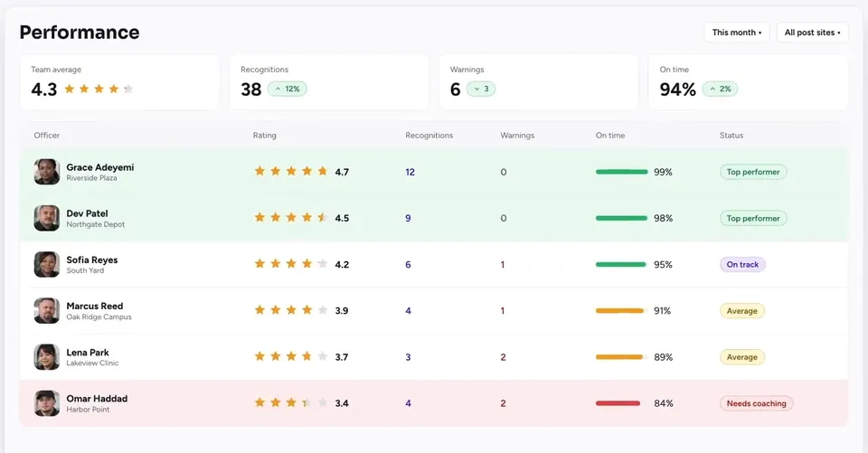
Task: Click Lena Park's 3.7 star rating
Action: pyautogui.click(x=290, y=356)
